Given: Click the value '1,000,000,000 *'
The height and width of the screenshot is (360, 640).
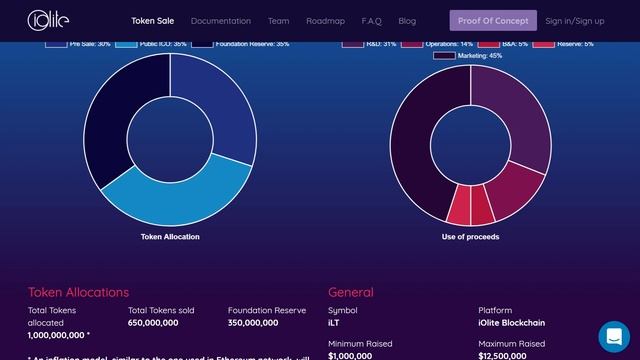Looking at the screenshot, I should click(x=59, y=335).
